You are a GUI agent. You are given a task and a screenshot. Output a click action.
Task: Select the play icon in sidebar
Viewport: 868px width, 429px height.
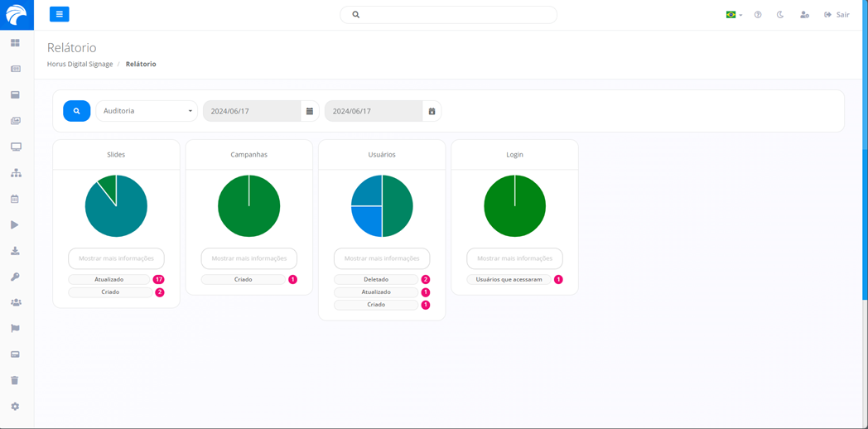(x=15, y=225)
